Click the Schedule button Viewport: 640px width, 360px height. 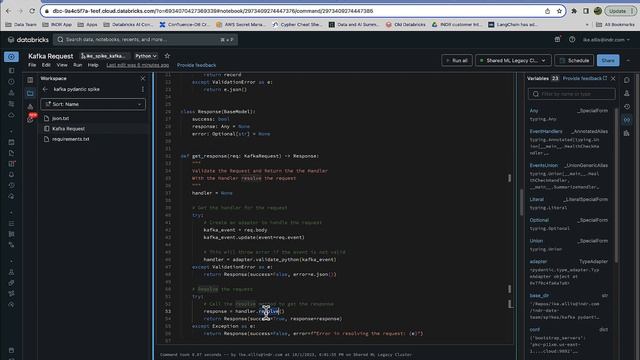click(x=574, y=60)
